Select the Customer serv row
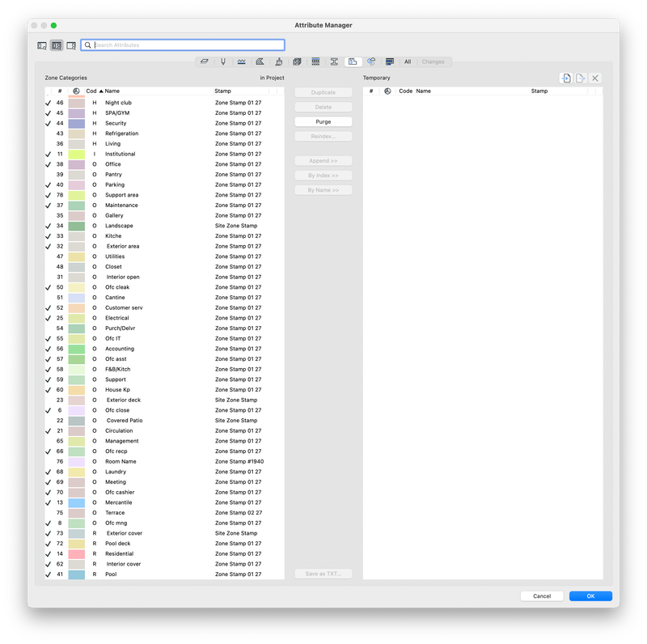Image resolution: width=647 pixels, height=644 pixels. (165, 308)
